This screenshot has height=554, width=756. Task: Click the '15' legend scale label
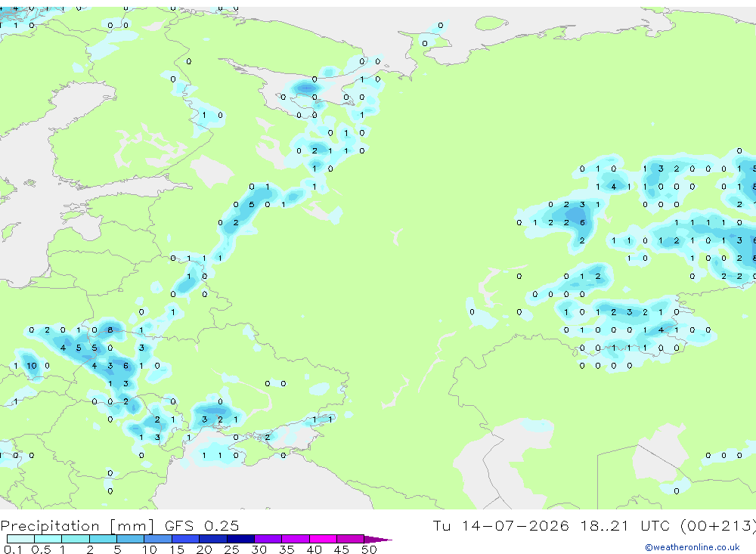(x=177, y=549)
